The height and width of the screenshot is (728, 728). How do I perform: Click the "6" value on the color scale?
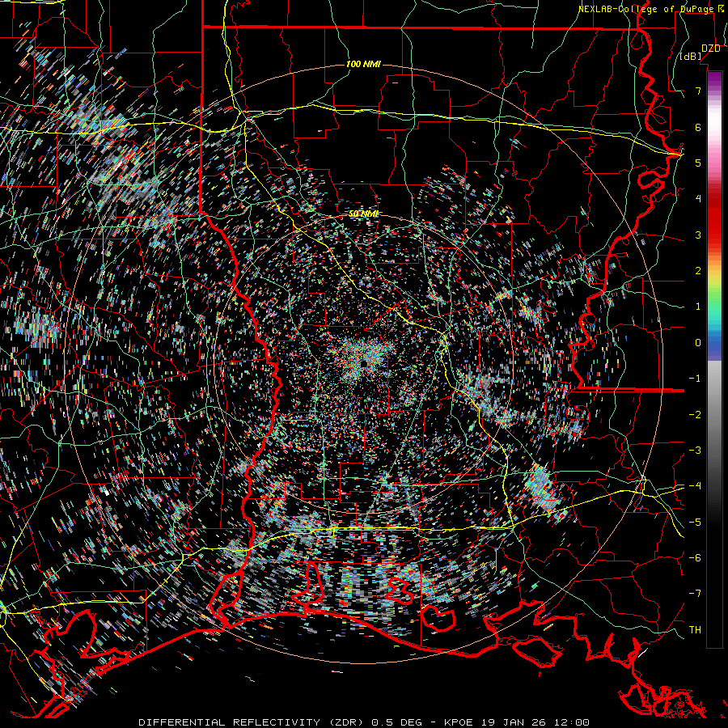coord(698,127)
